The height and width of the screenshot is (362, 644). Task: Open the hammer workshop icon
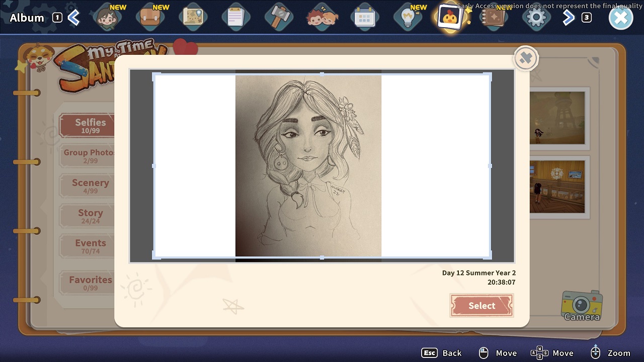coord(279,18)
